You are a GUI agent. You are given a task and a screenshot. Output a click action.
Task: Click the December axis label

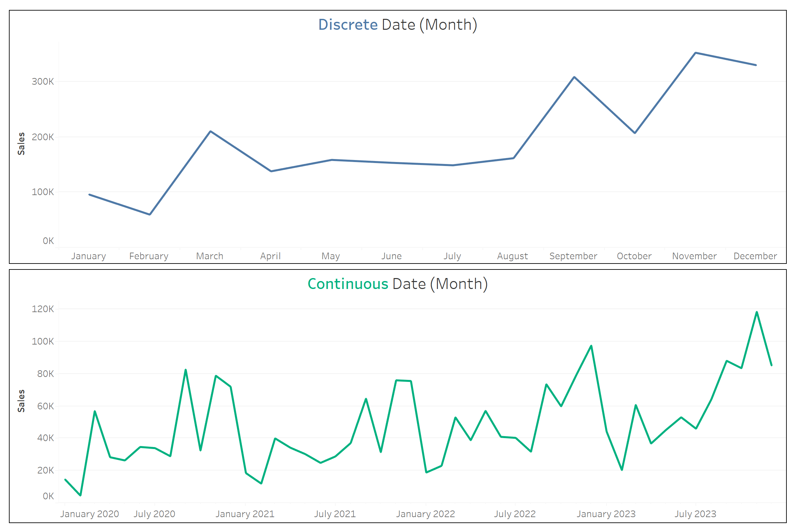click(x=755, y=256)
